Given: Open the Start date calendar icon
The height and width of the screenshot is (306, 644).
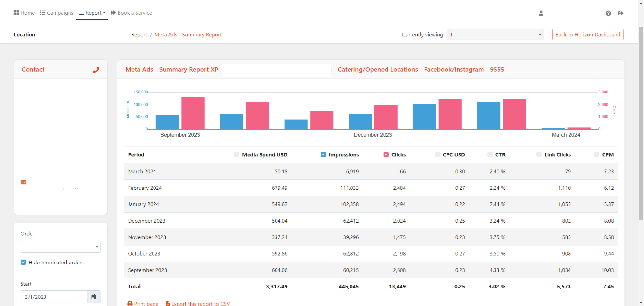Looking at the screenshot, I should 94,297.
